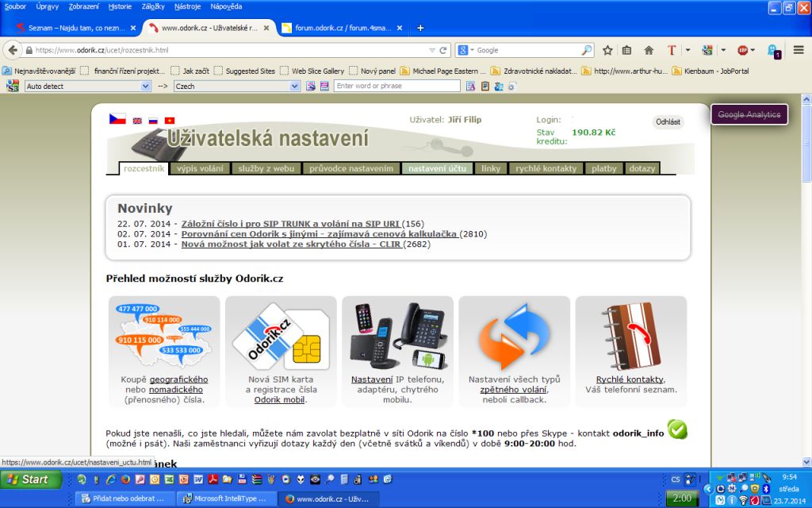Click the browser address bar URL
Viewport: 812px width, 508px height.
point(228,50)
